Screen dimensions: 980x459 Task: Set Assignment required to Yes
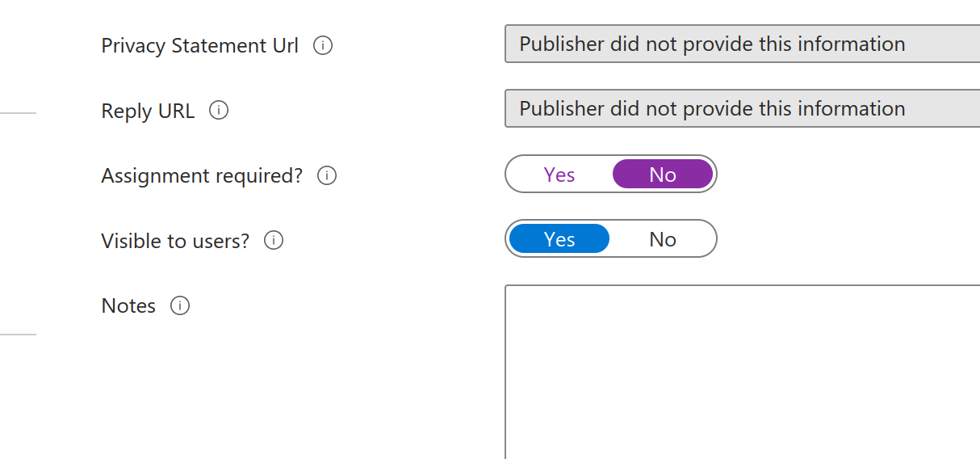[559, 175]
